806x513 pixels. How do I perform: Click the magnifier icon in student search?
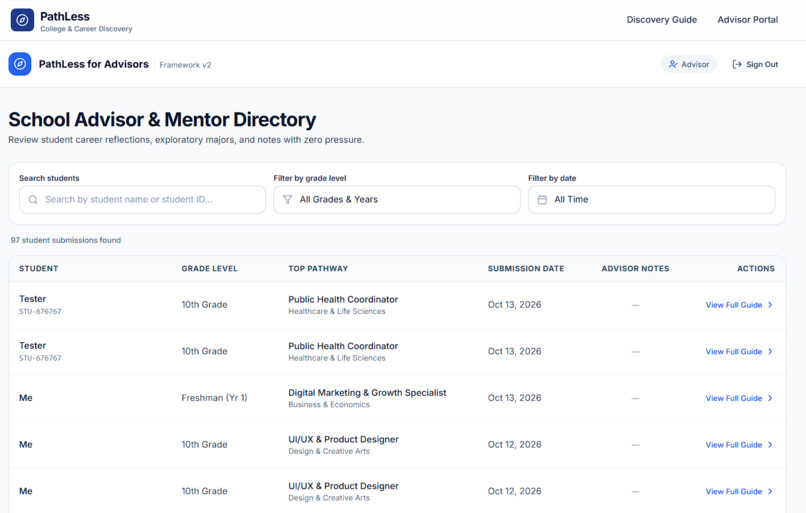click(x=33, y=199)
